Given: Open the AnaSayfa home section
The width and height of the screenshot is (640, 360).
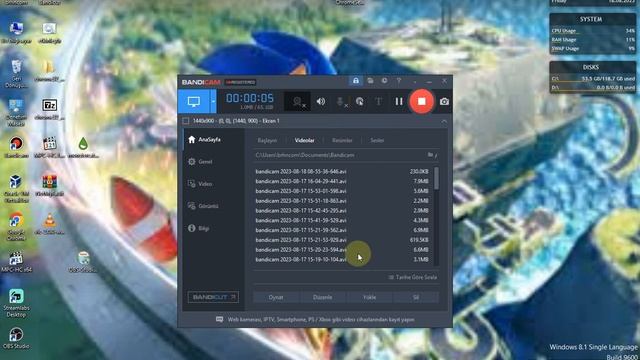Looking at the screenshot, I should click(x=204, y=140).
